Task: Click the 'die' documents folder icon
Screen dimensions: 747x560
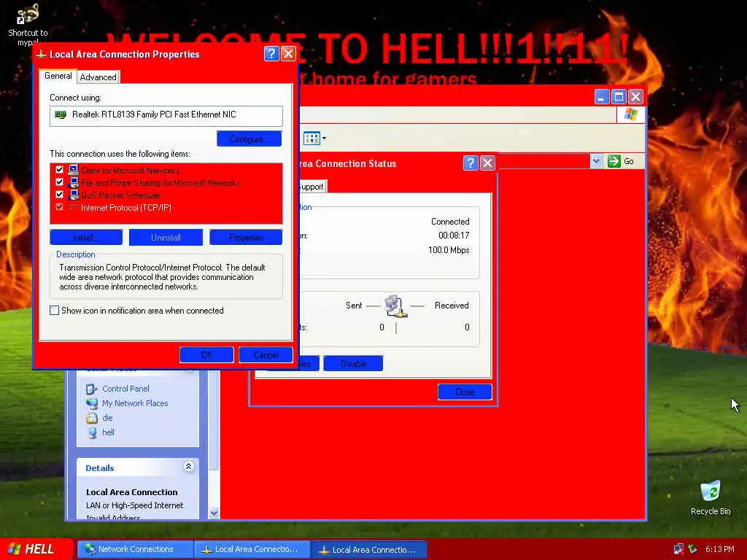Action: (x=91, y=418)
